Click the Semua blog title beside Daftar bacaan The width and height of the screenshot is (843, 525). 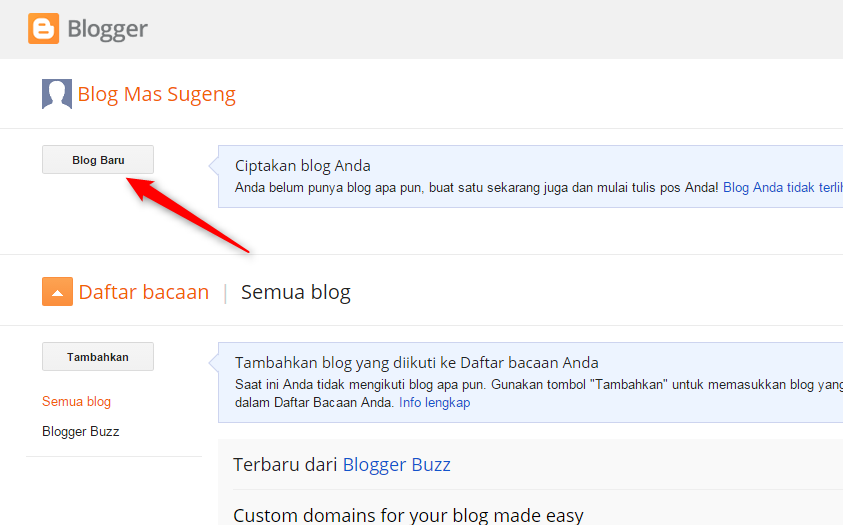(296, 292)
